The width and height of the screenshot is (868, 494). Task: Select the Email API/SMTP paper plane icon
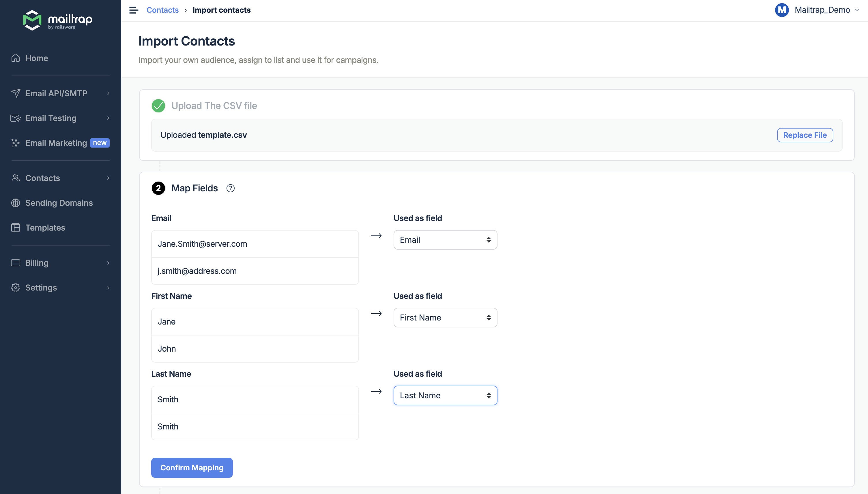(16, 93)
